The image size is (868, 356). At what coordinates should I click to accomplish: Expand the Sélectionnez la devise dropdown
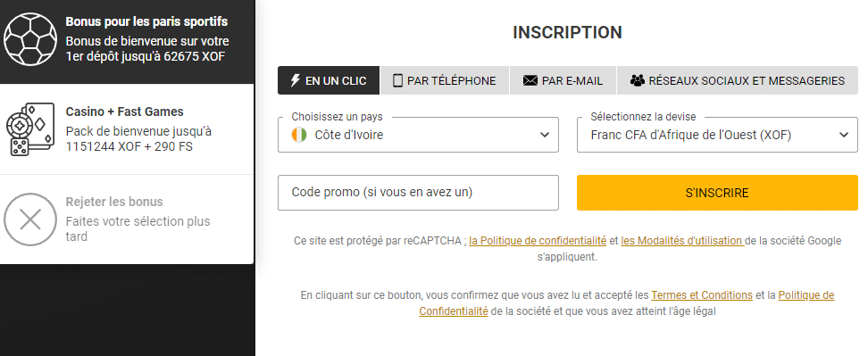click(717, 135)
